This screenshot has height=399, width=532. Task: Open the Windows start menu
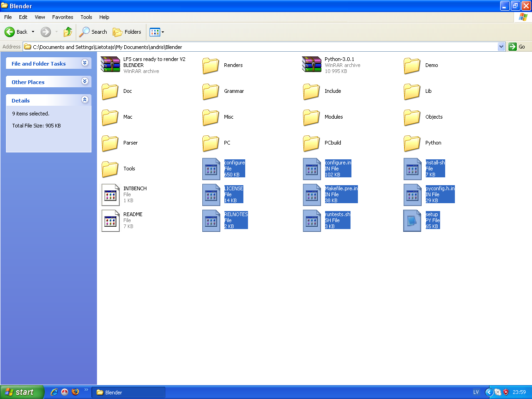pyautogui.click(x=22, y=392)
